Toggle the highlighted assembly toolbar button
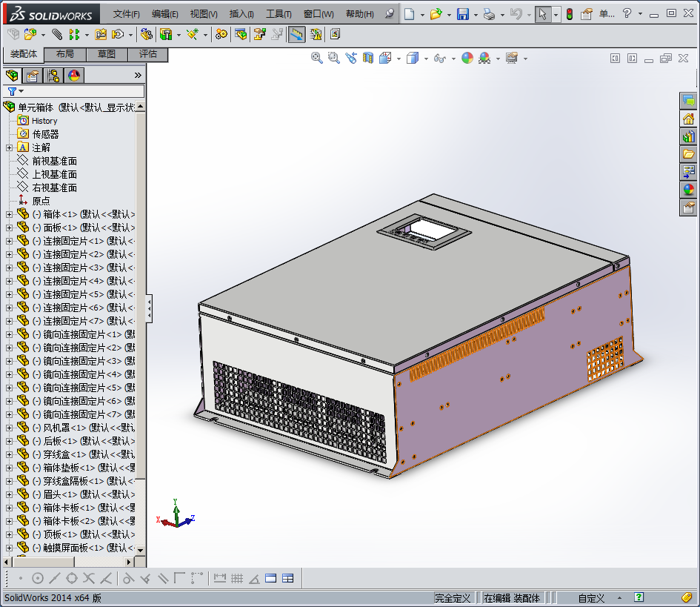The height and width of the screenshot is (607, 700). point(296,34)
